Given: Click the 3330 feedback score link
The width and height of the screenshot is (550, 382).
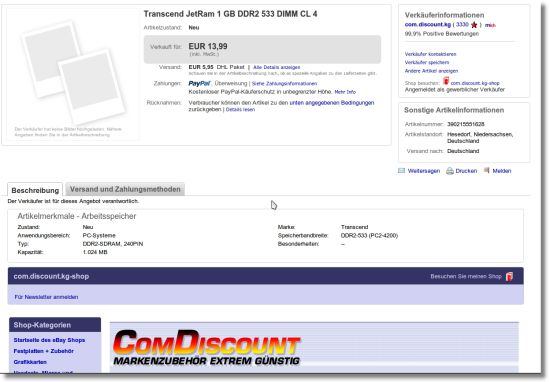Looking at the screenshot, I should coord(462,25).
